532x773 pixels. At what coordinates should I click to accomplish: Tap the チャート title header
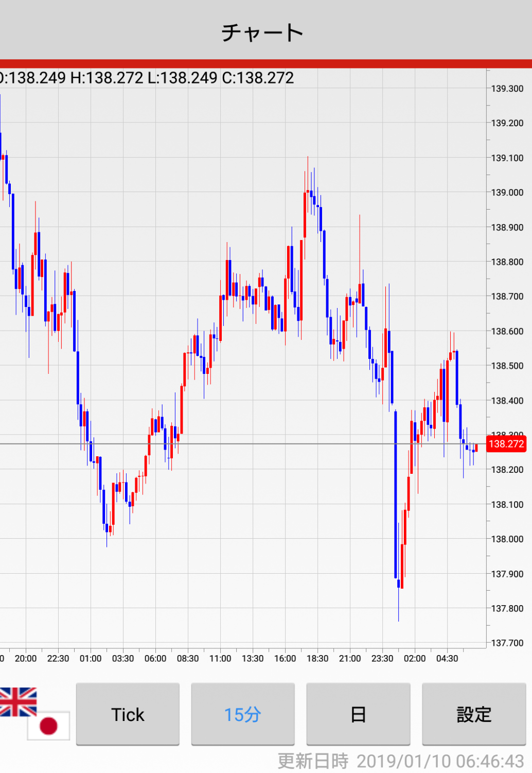pyautogui.click(x=262, y=32)
